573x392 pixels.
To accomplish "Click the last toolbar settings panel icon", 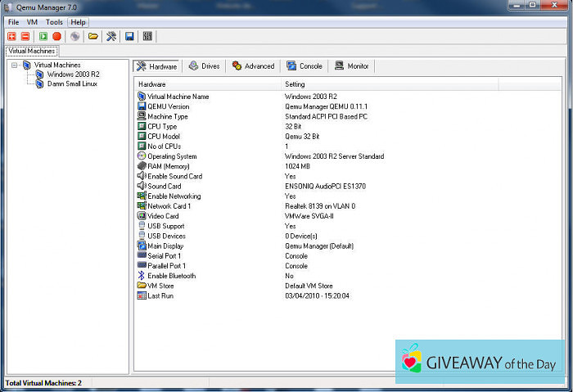I will point(147,36).
